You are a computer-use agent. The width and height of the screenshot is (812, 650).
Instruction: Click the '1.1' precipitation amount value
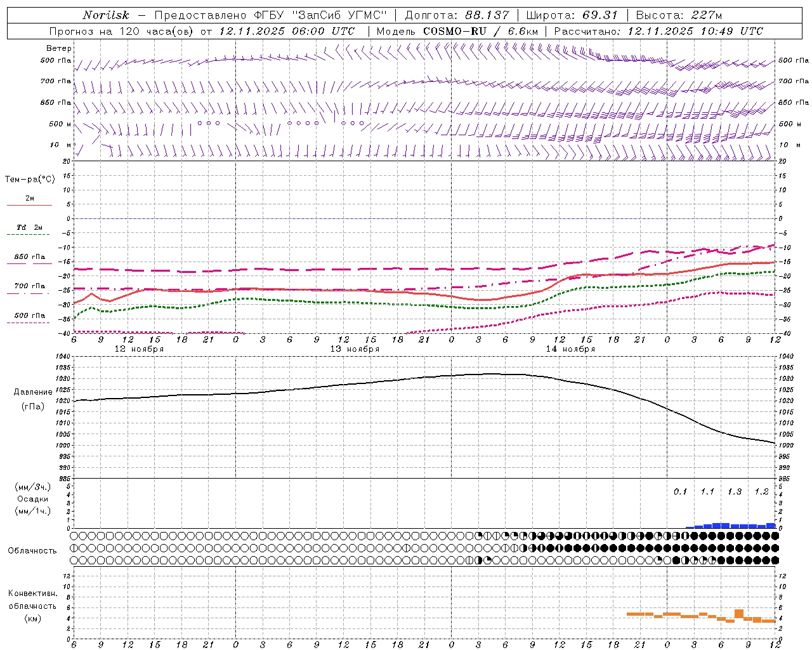(x=707, y=492)
